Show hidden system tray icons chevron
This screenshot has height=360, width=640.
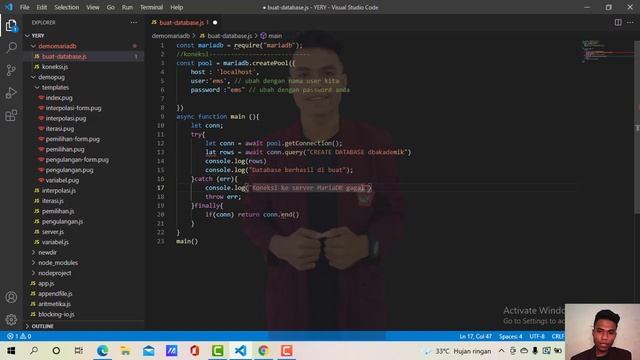502,351
